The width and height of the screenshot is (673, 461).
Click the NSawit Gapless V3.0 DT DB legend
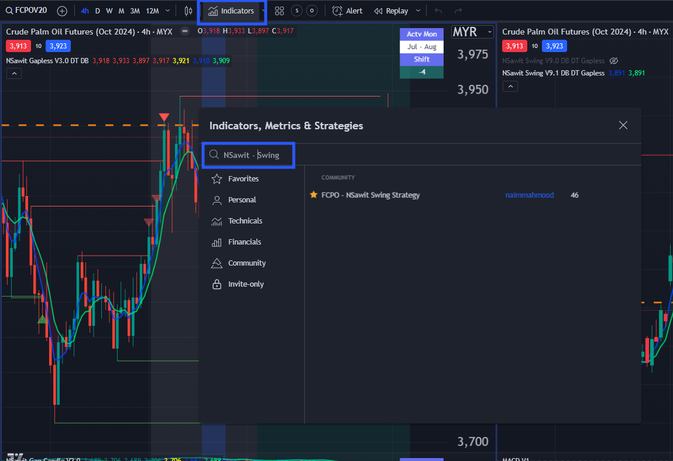coord(47,61)
